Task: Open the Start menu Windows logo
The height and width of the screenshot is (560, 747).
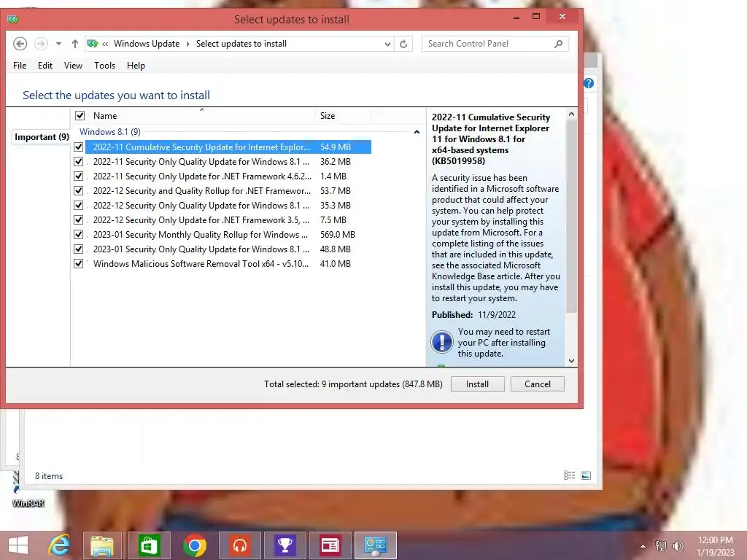Action: (18, 545)
